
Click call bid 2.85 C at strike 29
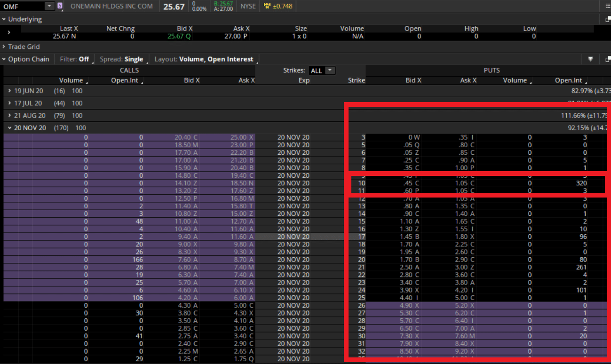(188, 328)
